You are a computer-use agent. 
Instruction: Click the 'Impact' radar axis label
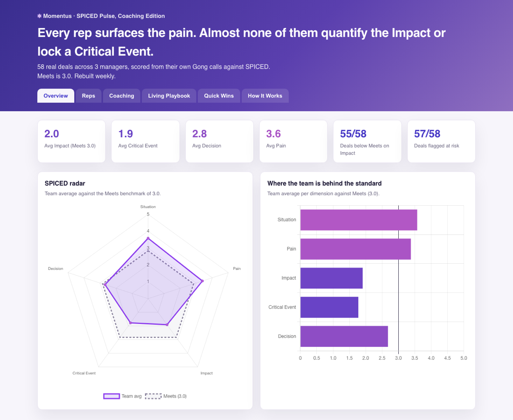207,373
